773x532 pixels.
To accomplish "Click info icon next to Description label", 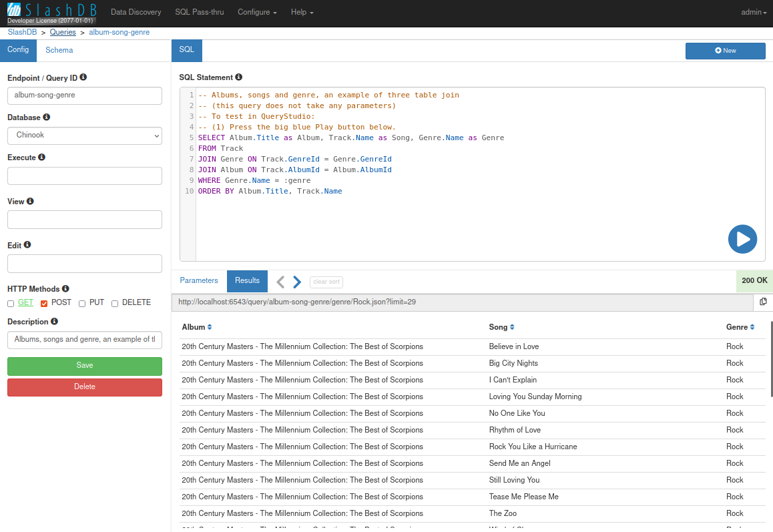I will pos(54,321).
